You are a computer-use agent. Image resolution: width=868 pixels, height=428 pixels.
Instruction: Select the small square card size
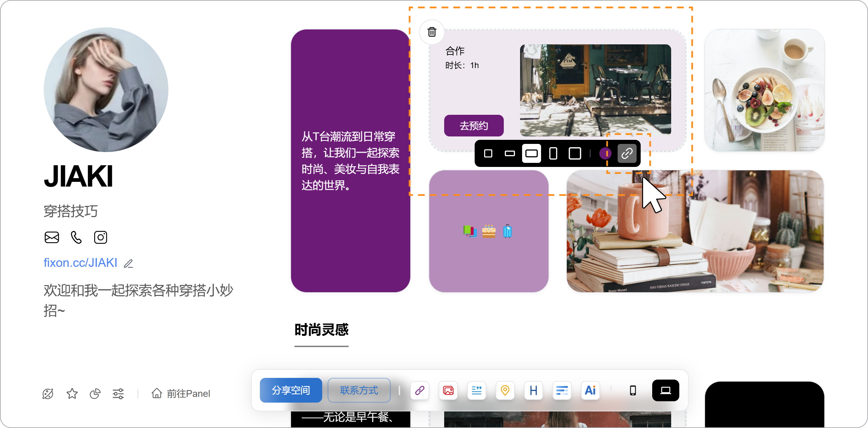[488, 153]
